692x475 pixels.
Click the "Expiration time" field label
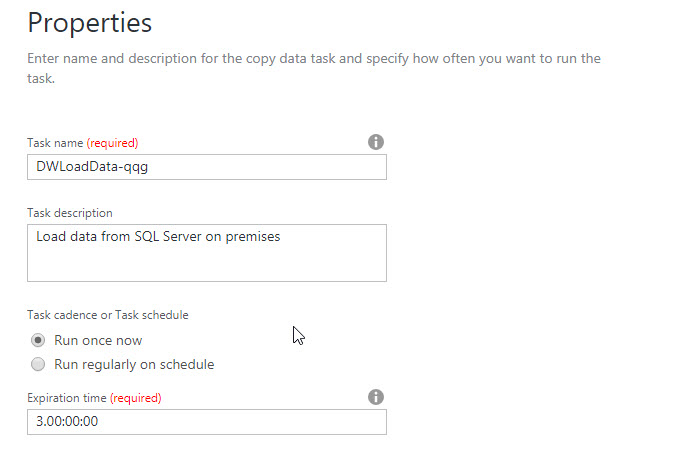pos(66,398)
